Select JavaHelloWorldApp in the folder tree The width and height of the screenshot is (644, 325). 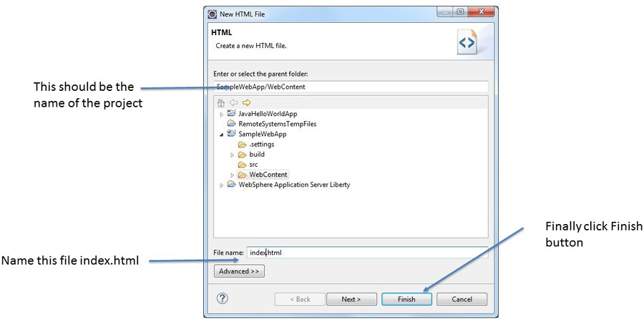268,114
